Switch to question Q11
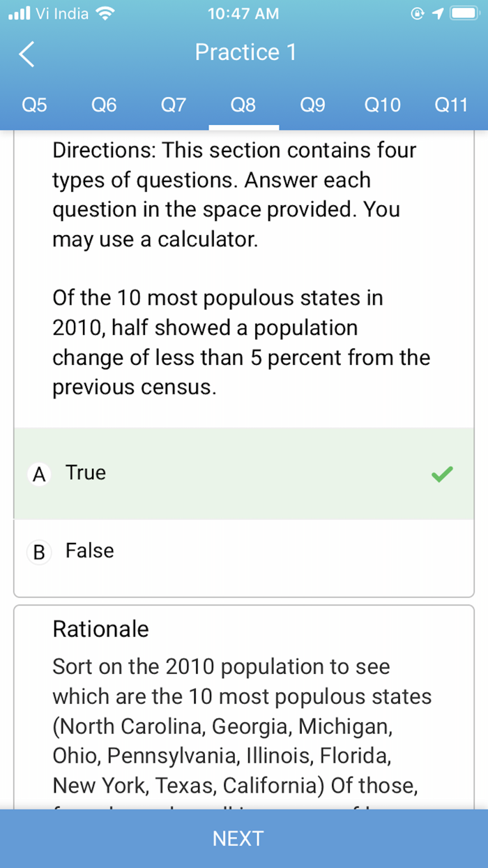 [x=451, y=105]
